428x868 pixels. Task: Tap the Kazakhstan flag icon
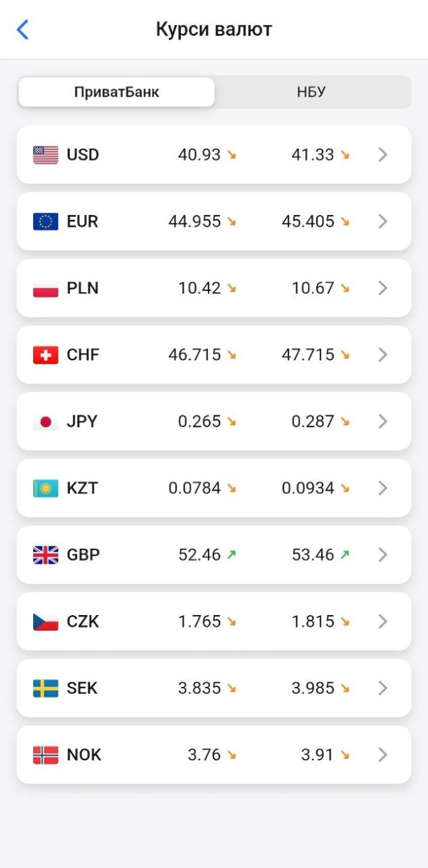pos(46,489)
